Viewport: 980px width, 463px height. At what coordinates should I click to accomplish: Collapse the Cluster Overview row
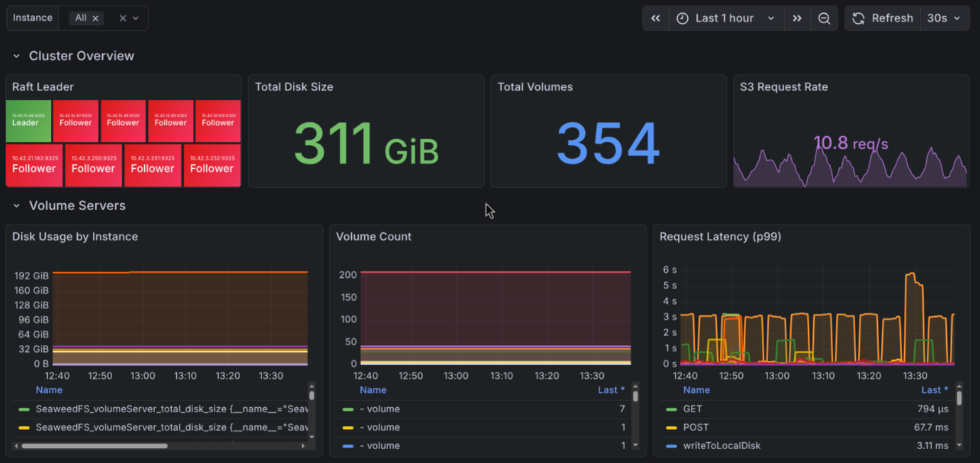(x=17, y=55)
